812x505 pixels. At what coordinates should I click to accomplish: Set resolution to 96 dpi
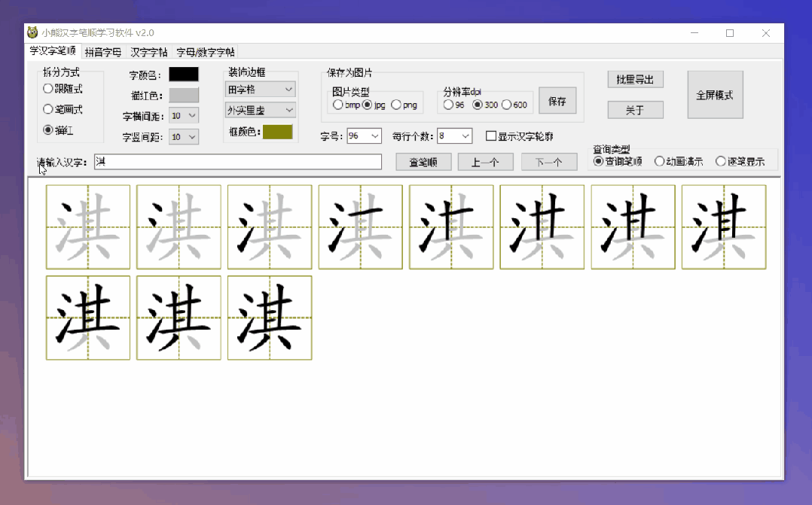point(454,105)
